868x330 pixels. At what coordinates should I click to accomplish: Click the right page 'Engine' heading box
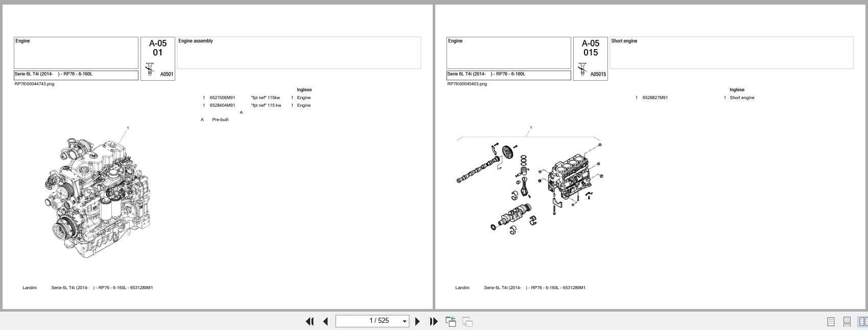click(509, 53)
